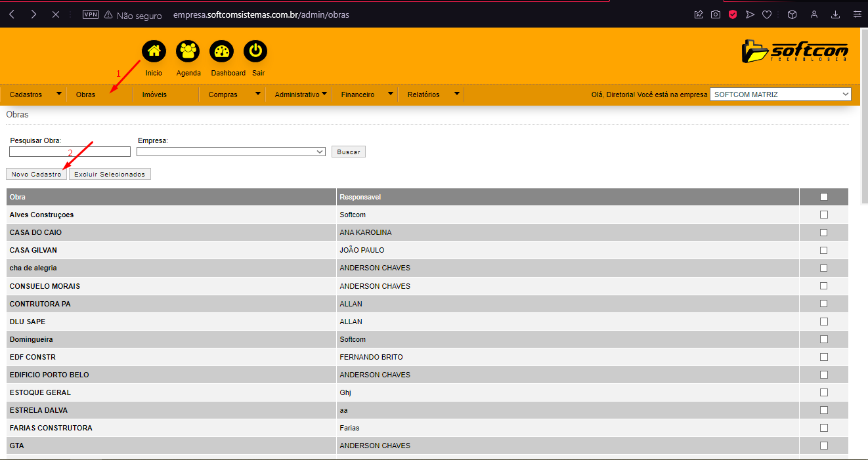This screenshot has width=868, height=460.
Task: Go to the Inicio home icon
Action: click(x=154, y=51)
